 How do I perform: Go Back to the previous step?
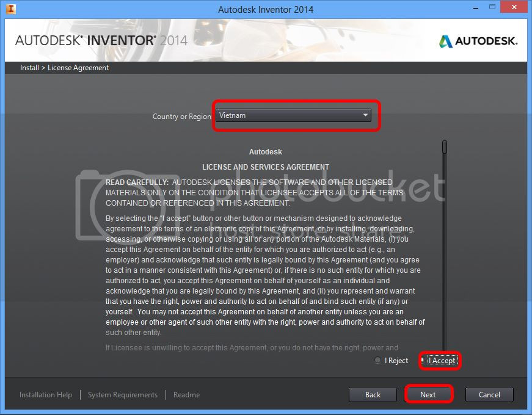(x=373, y=395)
